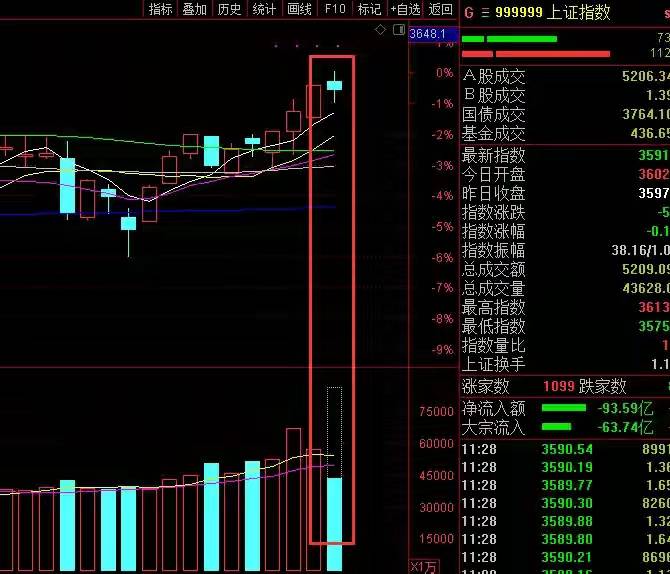The width and height of the screenshot is (670, 574).
Task: Open the 指标 menu
Action: pos(161,9)
